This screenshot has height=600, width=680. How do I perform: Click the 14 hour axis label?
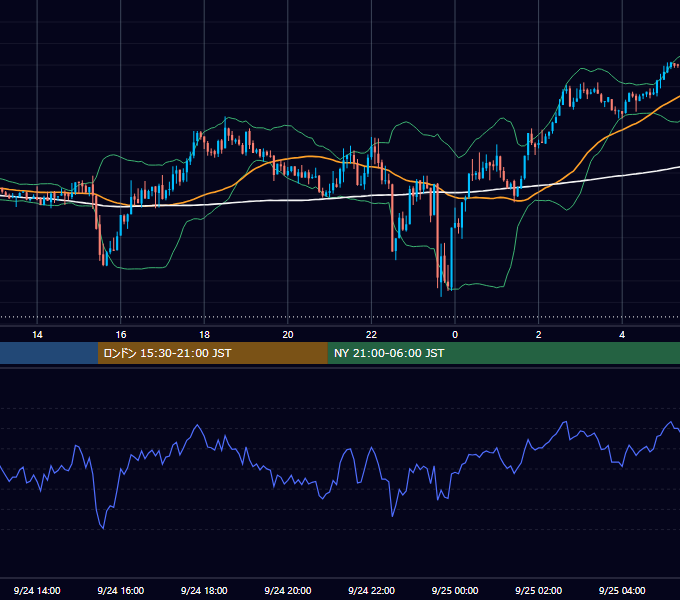37,335
